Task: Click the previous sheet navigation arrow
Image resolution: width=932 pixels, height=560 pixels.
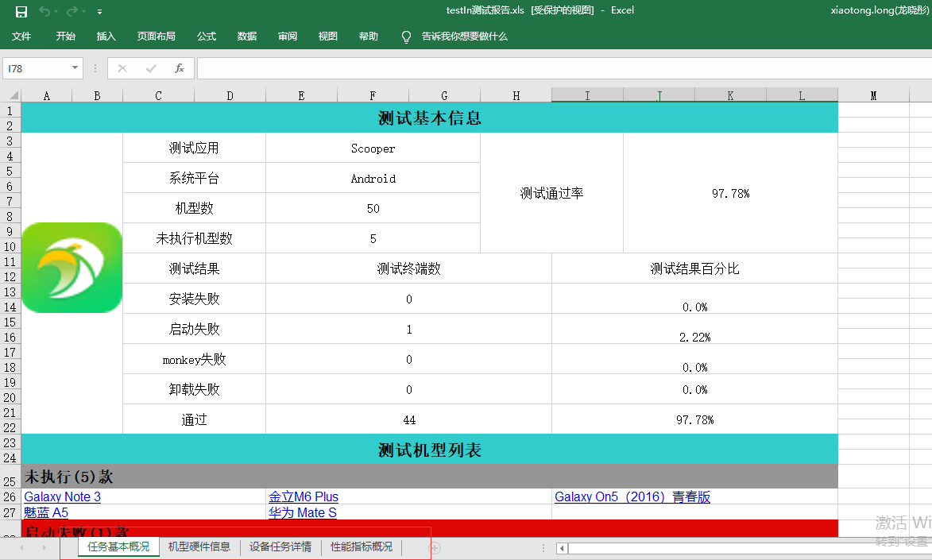Action: click(x=22, y=547)
